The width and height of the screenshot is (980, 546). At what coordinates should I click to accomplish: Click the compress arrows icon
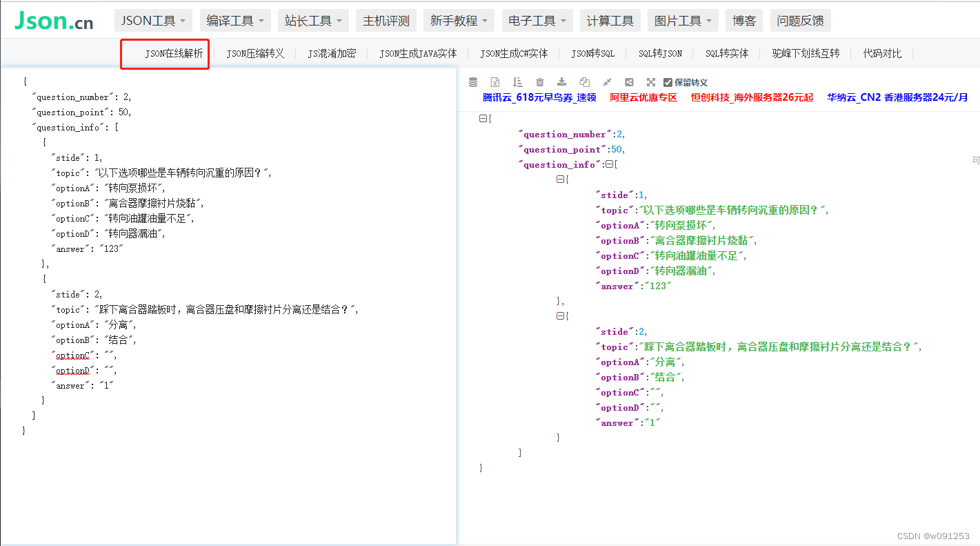(607, 82)
